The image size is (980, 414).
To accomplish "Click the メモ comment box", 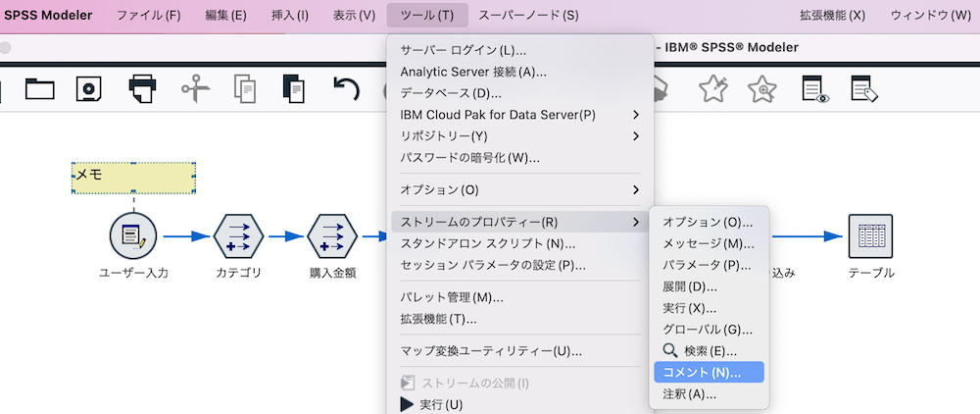I will pos(133,178).
